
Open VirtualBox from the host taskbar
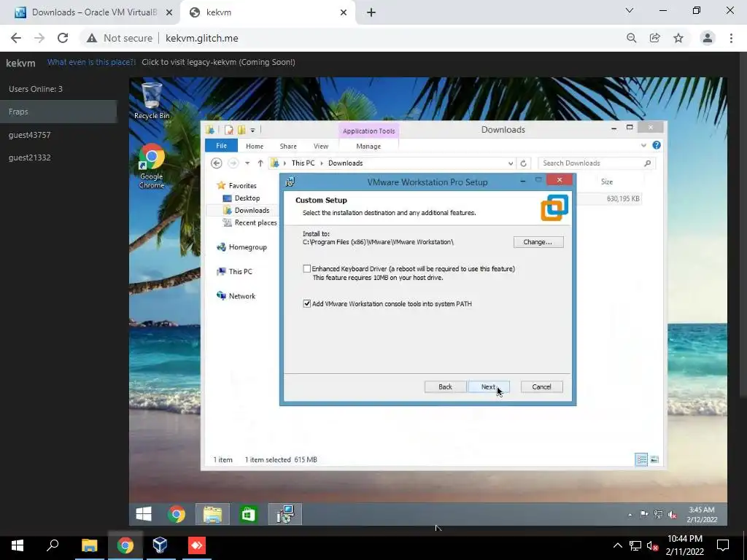point(160,545)
